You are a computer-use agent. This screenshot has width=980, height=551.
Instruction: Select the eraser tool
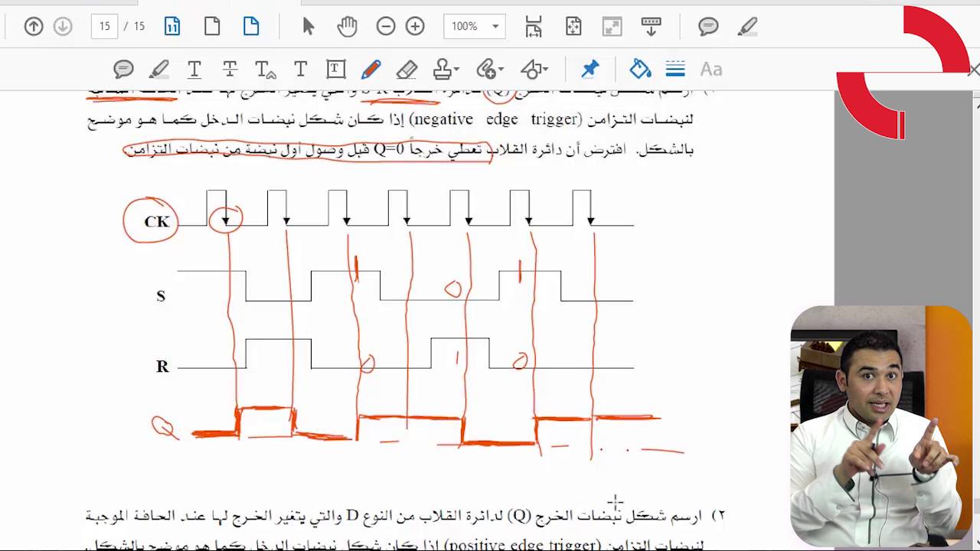click(x=407, y=70)
